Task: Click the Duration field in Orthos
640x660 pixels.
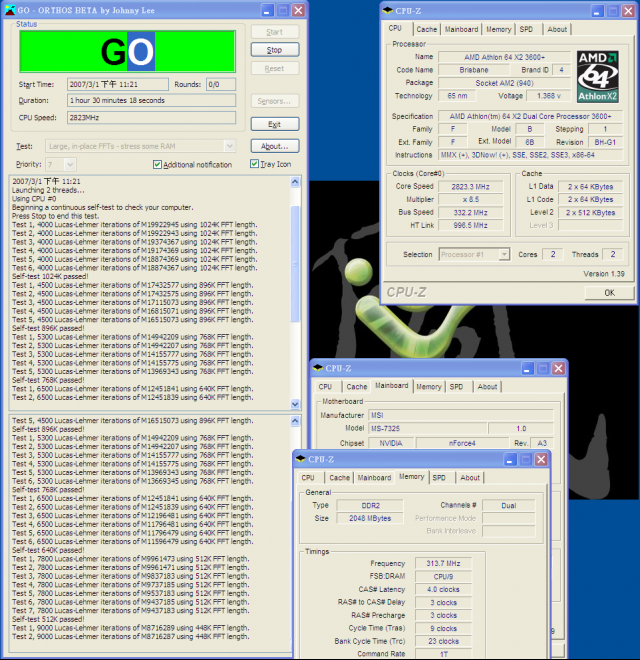Action: 151,100
